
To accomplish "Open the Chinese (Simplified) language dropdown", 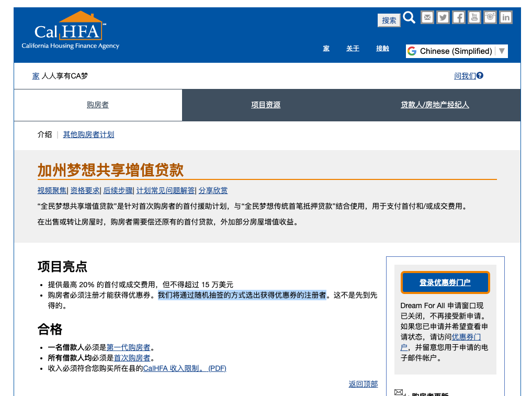I will [x=457, y=51].
